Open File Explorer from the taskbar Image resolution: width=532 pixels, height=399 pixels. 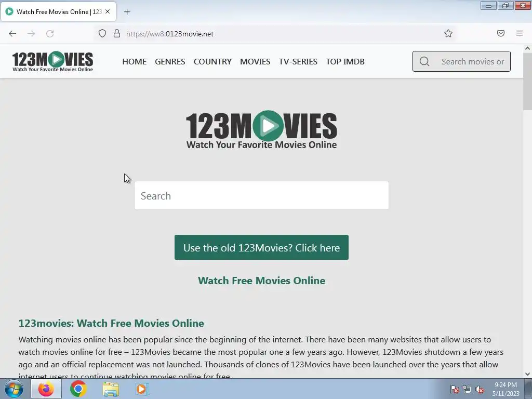(111, 389)
